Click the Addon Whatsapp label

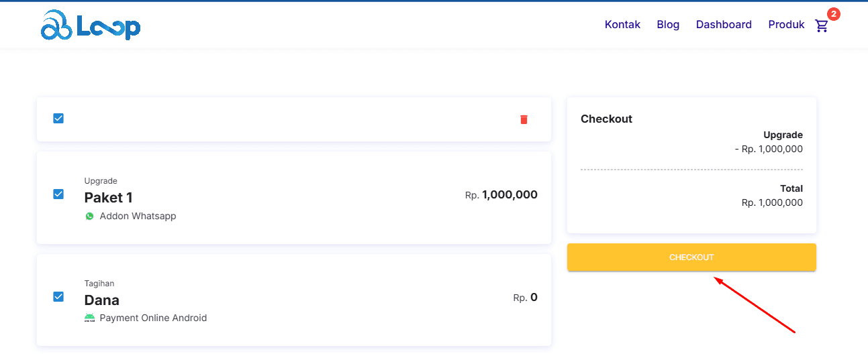pyautogui.click(x=138, y=217)
